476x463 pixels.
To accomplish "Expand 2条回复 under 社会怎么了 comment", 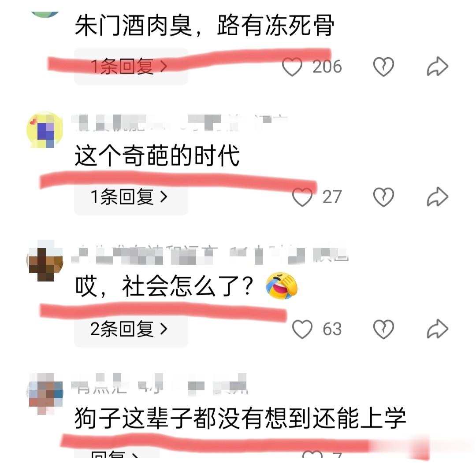I will (131, 329).
